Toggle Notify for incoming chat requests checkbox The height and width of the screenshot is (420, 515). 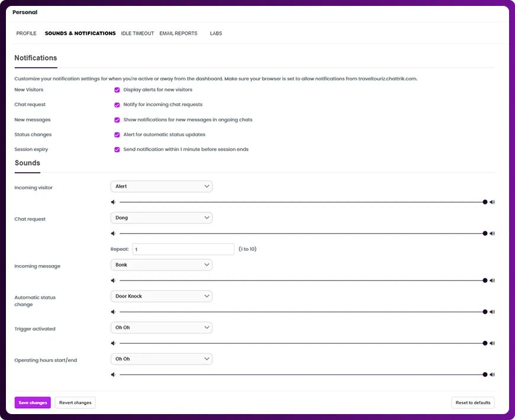tap(117, 105)
